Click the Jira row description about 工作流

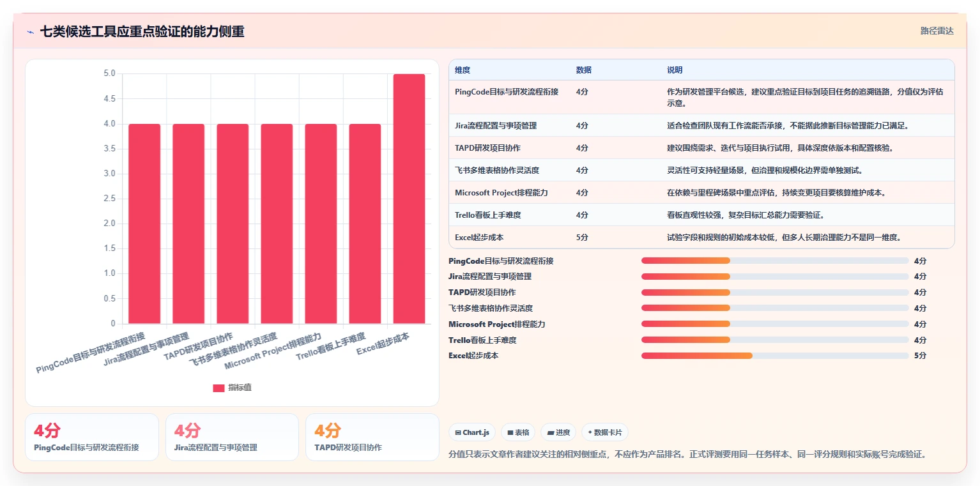(788, 126)
